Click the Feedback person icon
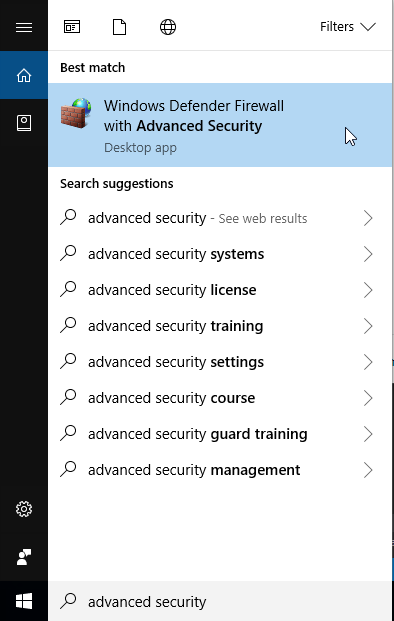 click(x=24, y=557)
